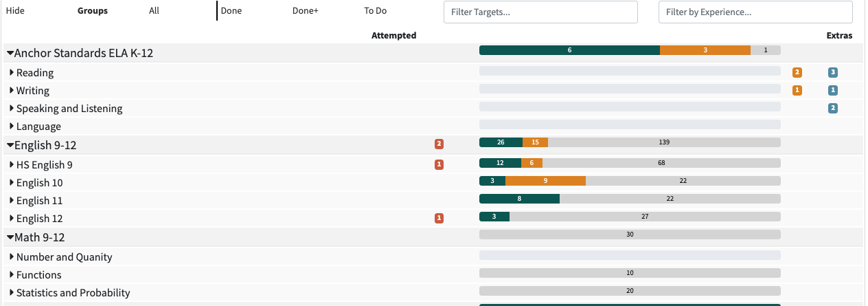Image resolution: width=868 pixels, height=306 pixels.
Task: Switch to the Groups view
Action: click(x=92, y=11)
